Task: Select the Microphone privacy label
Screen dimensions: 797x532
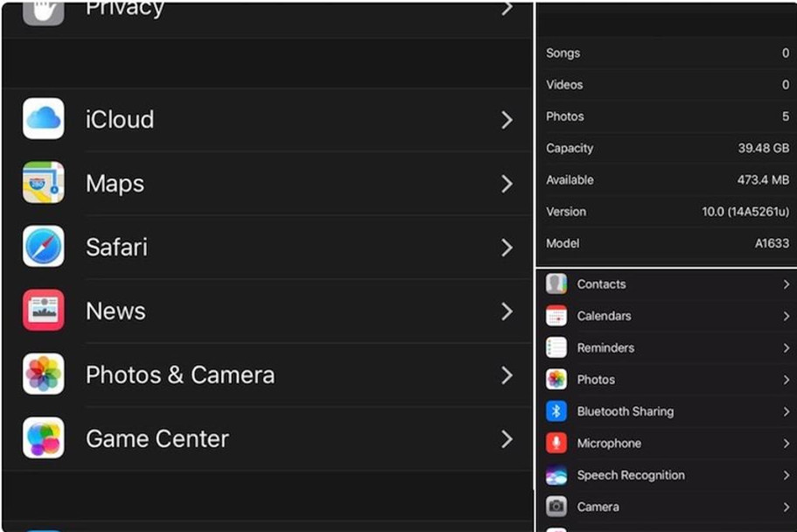Action: pyautogui.click(x=609, y=444)
